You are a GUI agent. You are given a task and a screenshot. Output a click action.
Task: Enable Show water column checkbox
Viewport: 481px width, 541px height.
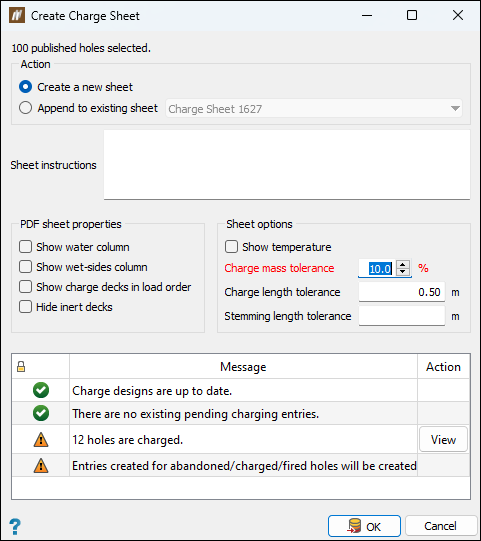[26, 247]
